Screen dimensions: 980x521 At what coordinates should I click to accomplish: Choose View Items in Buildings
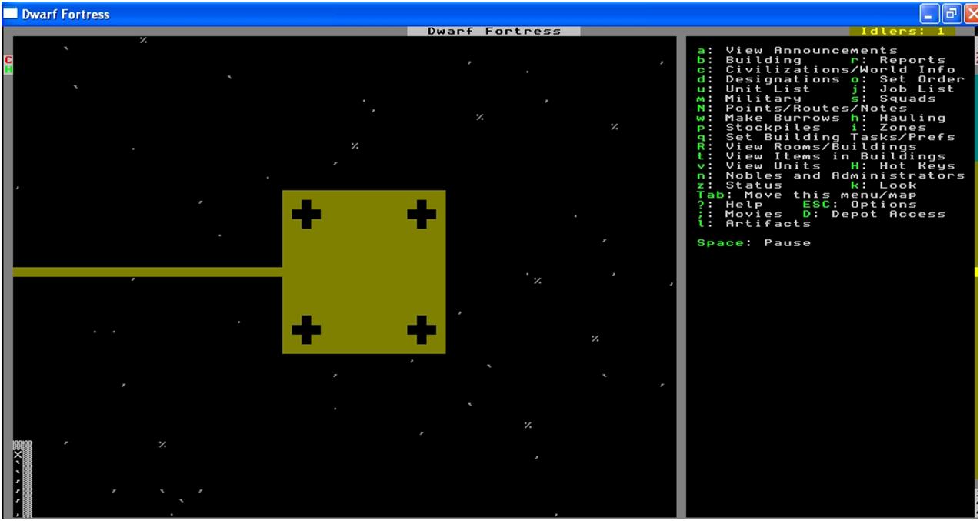click(821, 156)
